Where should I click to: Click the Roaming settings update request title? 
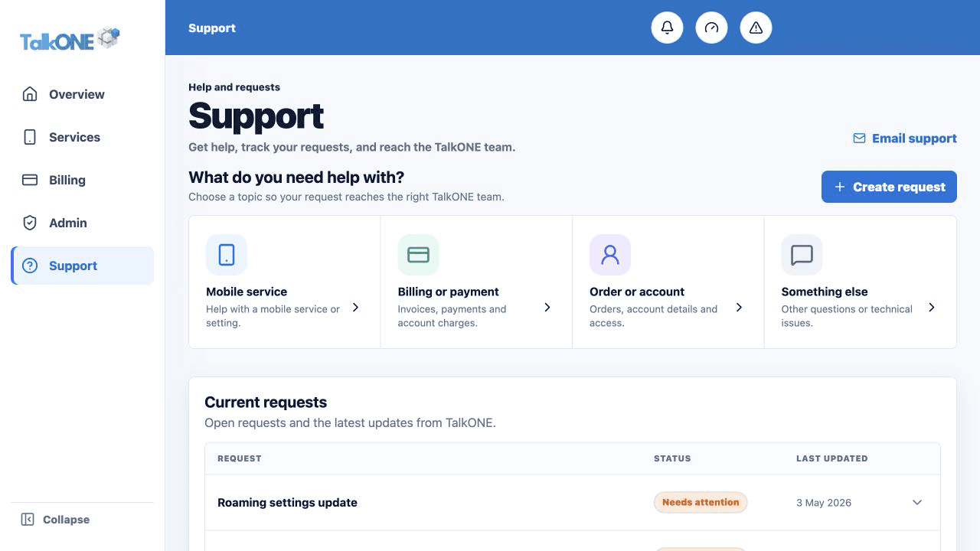click(287, 503)
